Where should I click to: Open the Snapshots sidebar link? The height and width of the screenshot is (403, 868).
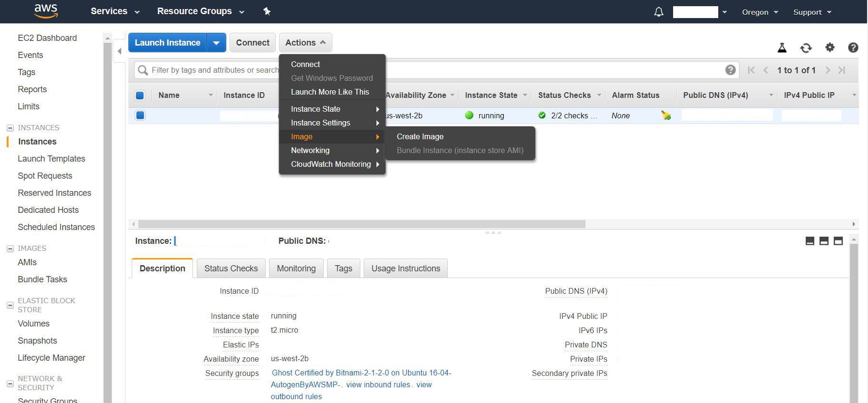point(37,341)
